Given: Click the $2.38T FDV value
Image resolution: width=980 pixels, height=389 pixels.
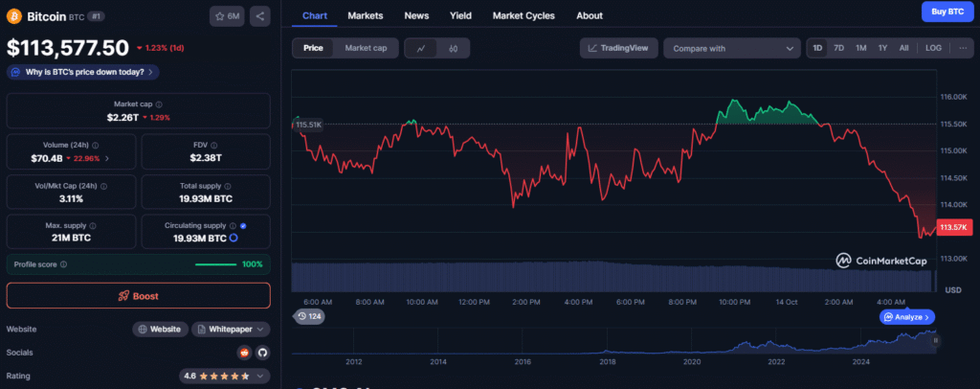Looking at the screenshot, I should coord(206,158).
